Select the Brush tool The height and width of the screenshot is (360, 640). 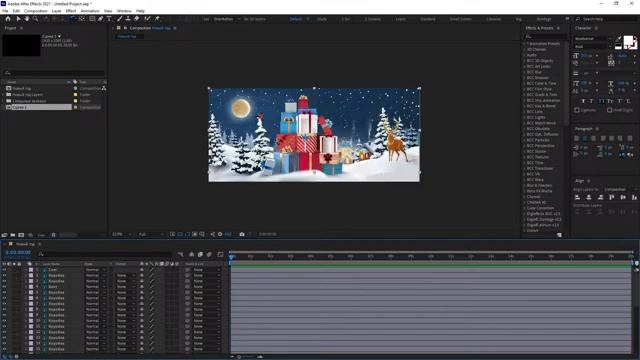pyautogui.click(x=120, y=19)
